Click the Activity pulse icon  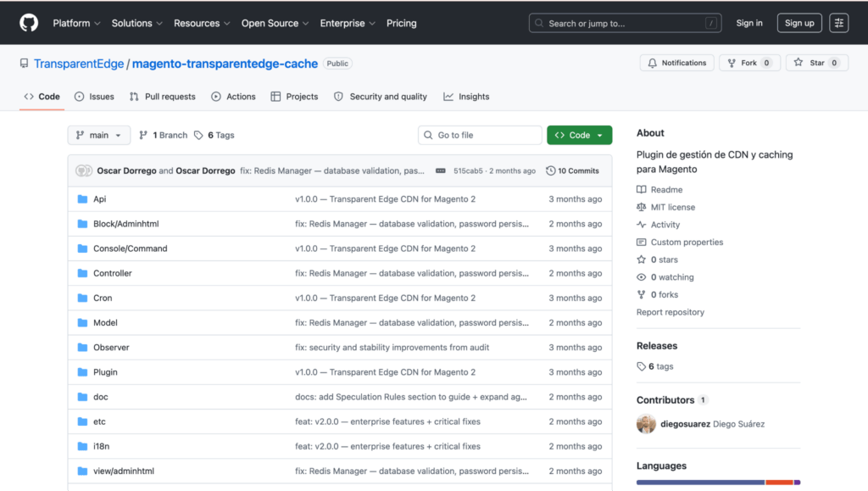point(641,224)
